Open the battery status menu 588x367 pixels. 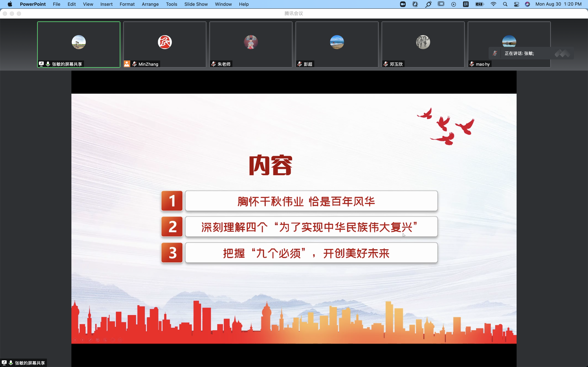[x=479, y=4]
